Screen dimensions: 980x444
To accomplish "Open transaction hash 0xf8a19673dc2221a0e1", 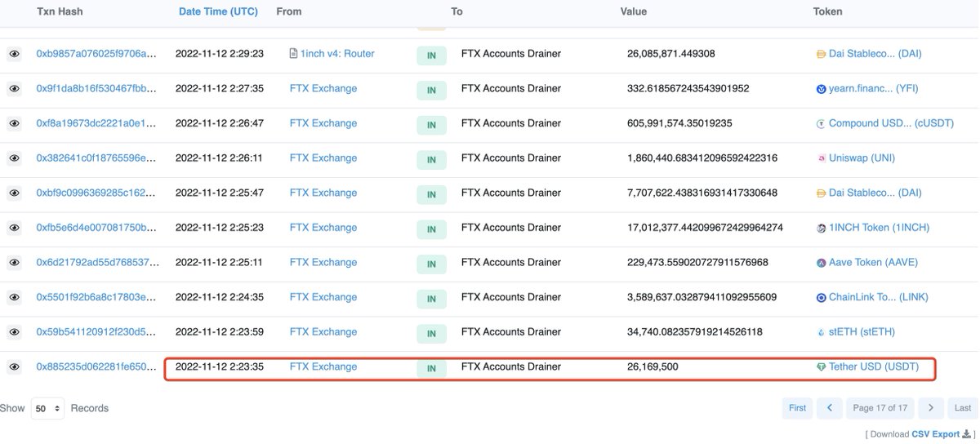I will [x=96, y=123].
